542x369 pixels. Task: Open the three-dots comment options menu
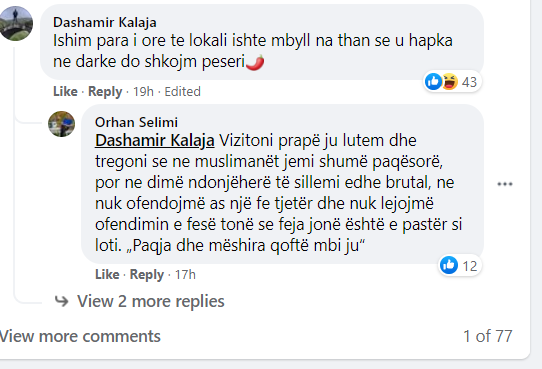[x=505, y=184]
